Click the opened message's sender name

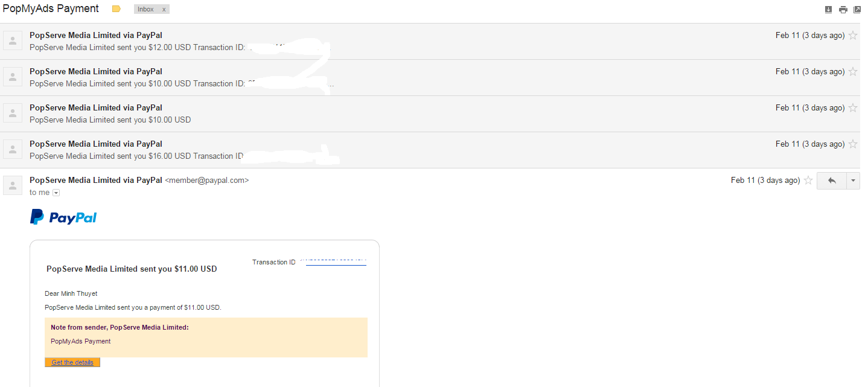pos(95,180)
